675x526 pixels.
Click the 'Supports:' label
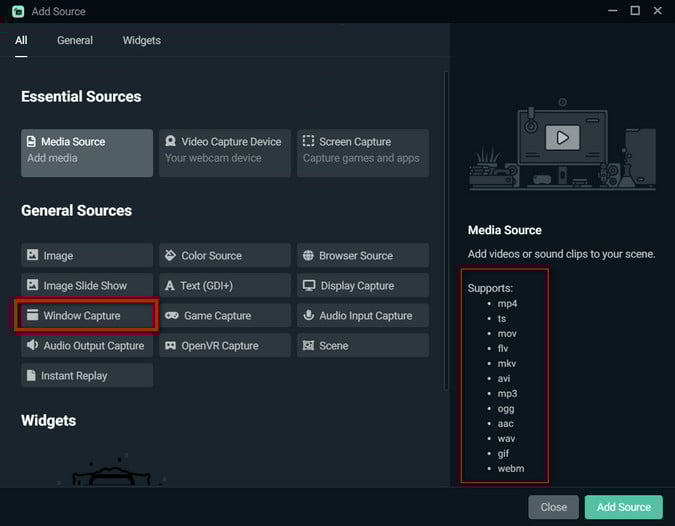[x=490, y=288]
